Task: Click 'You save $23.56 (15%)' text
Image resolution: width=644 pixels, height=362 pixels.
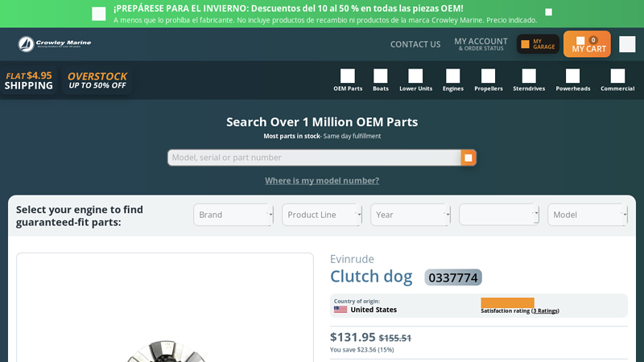Action: [361, 350]
